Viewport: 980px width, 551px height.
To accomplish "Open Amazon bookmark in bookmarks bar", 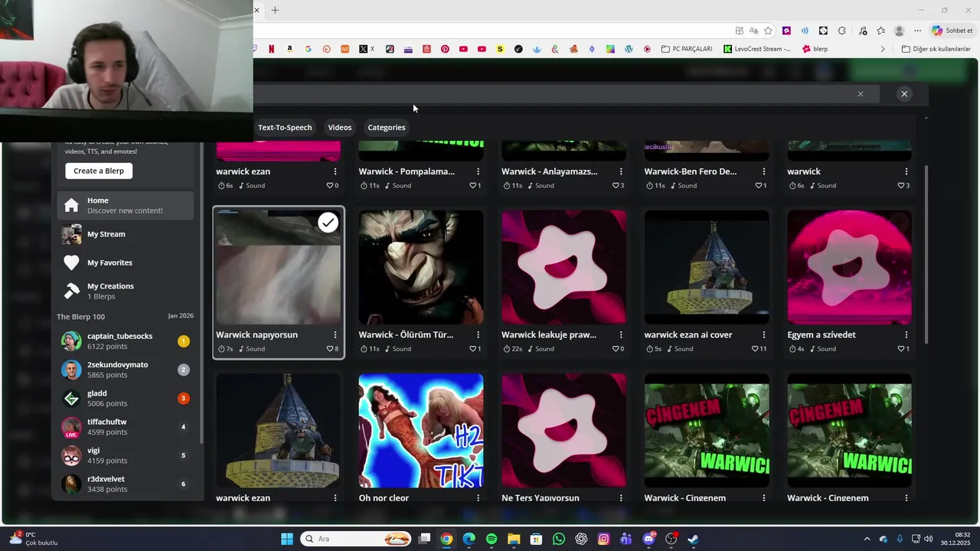I will tap(289, 49).
